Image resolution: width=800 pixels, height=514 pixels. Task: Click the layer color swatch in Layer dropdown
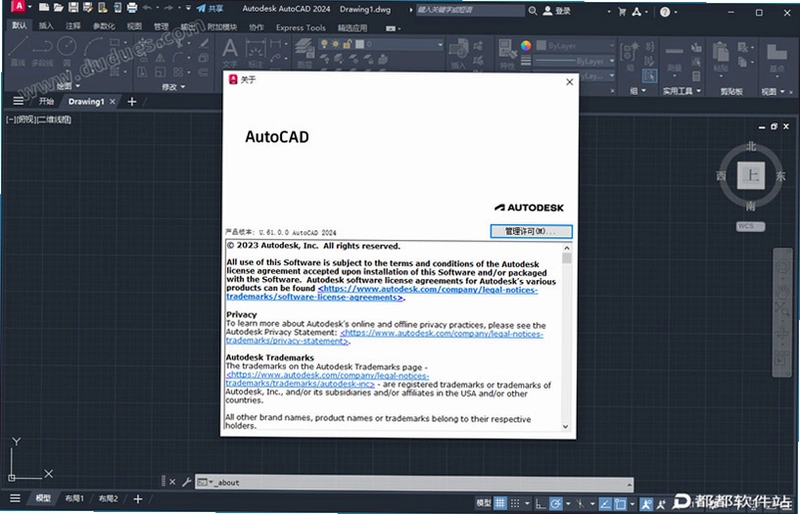click(x=360, y=44)
